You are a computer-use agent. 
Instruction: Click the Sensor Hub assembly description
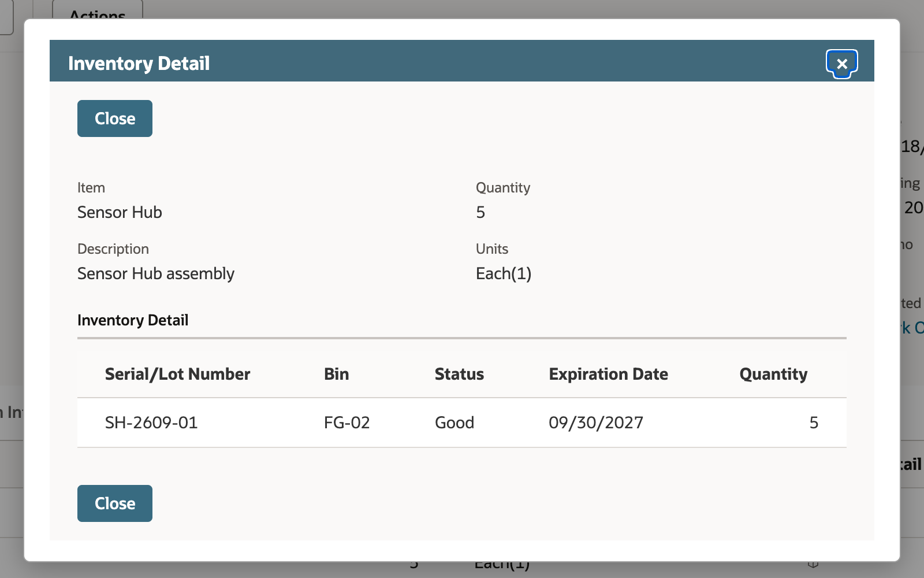point(156,273)
